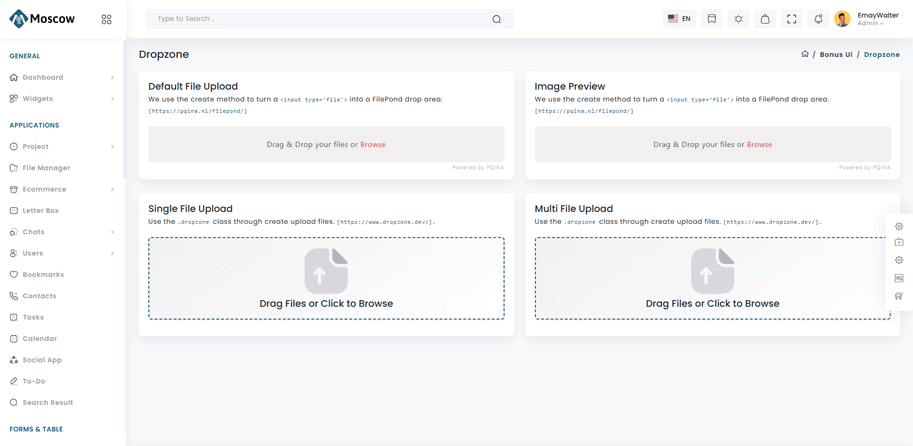Expand the Project menu chevron
Screen dimensions: 913x446
tap(112, 147)
